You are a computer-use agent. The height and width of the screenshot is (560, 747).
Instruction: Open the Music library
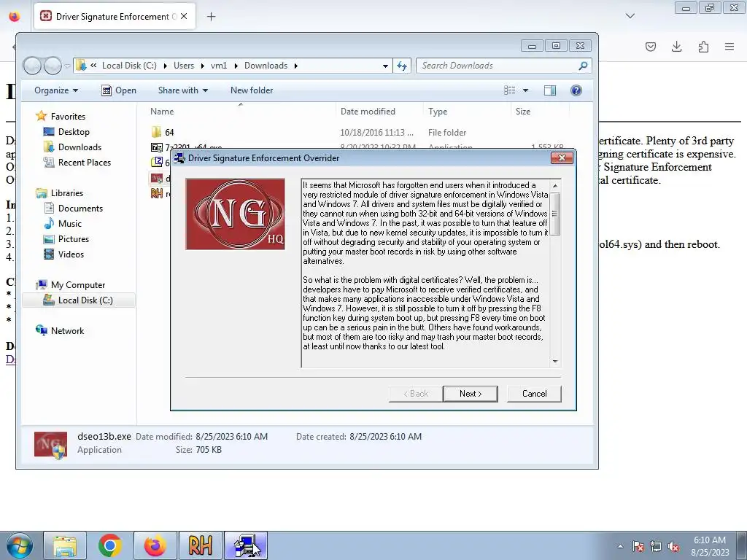pos(69,223)
